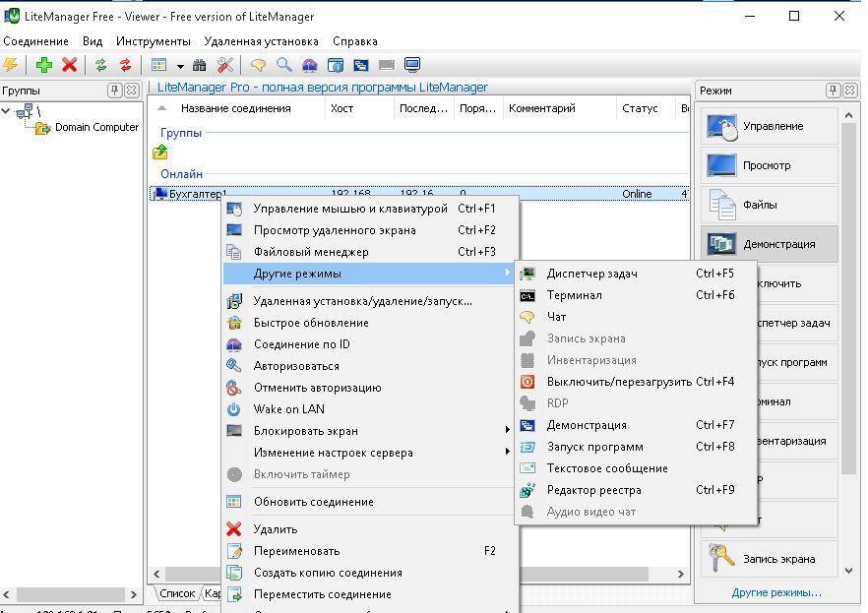
Task: Click the green refresh arrows toolbar icon
Action: (99, 65)
